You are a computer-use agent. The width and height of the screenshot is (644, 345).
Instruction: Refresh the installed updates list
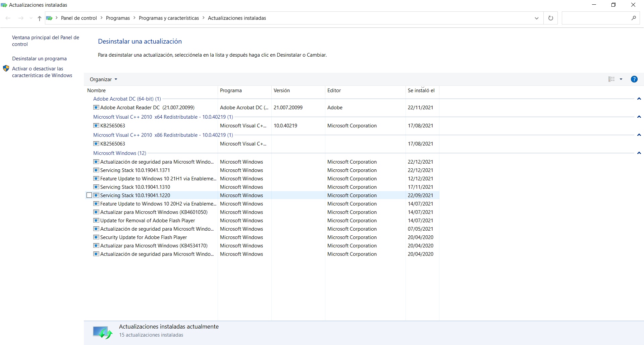550,18
